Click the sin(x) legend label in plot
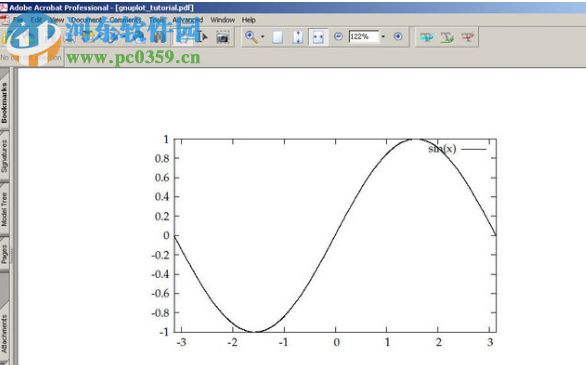 [x=442, y=149]
